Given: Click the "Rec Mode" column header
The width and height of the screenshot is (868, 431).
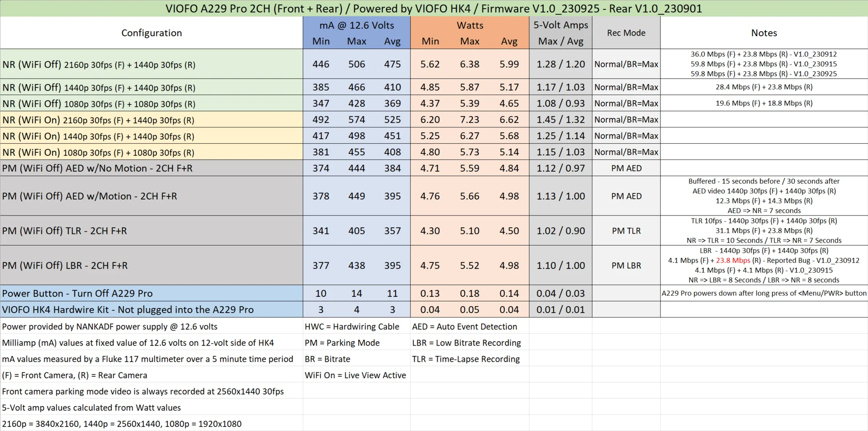Looking at the screenshot, I should tap(626, 33).
